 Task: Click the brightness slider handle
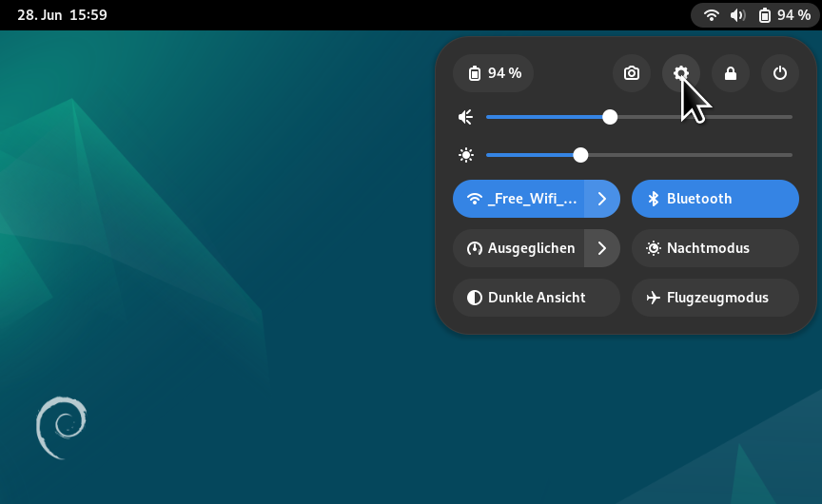click(580, 155)
